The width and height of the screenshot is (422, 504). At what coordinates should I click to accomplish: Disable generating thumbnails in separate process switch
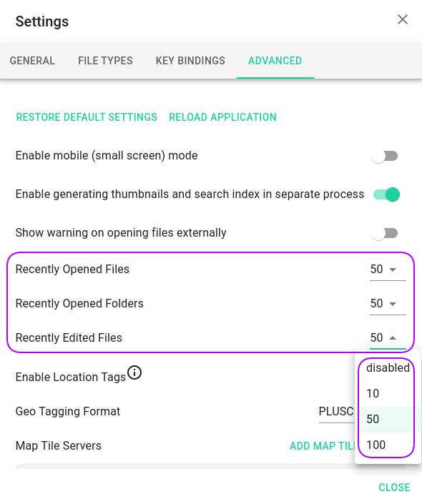(x=386, y=194)
